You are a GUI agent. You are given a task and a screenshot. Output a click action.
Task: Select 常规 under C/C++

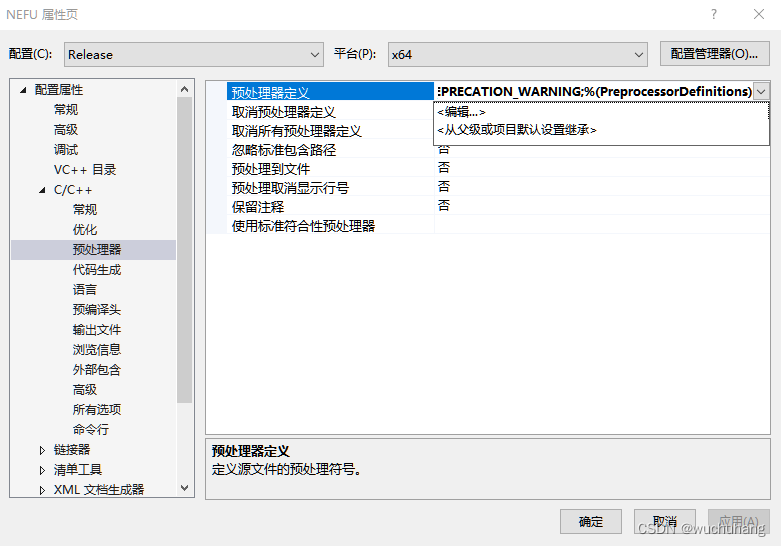click(x=85, y=209)
